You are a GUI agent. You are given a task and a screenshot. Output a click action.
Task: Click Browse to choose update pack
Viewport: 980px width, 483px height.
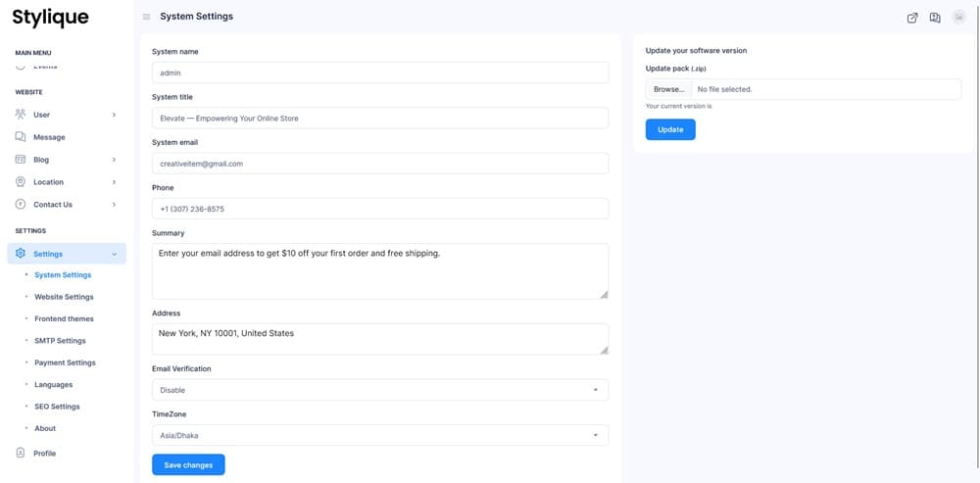(668, 89)
